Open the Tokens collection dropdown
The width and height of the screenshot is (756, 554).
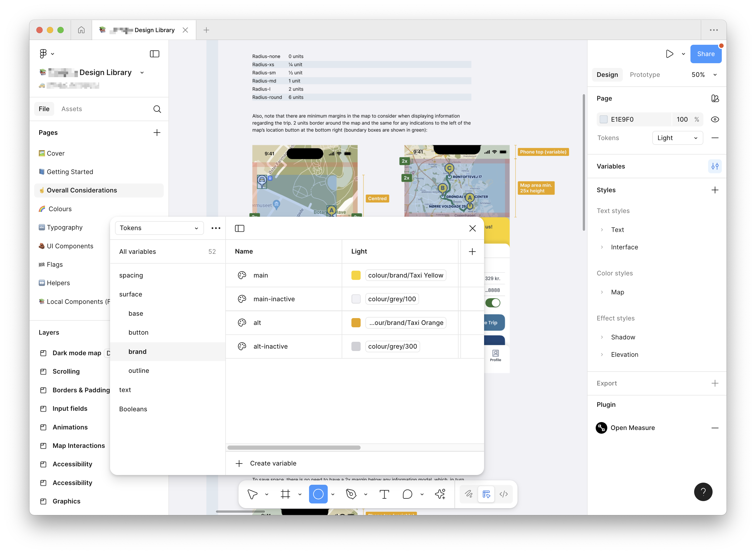click(x=159, y=228)
